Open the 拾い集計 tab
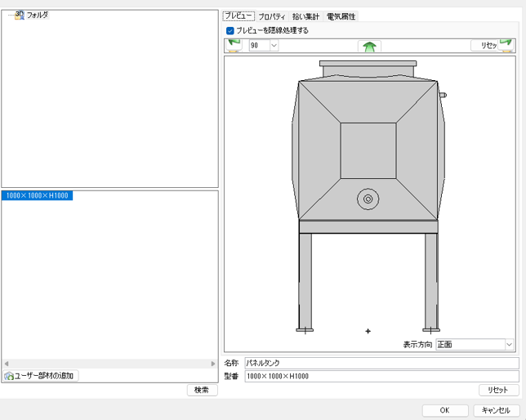 [307, 16]
